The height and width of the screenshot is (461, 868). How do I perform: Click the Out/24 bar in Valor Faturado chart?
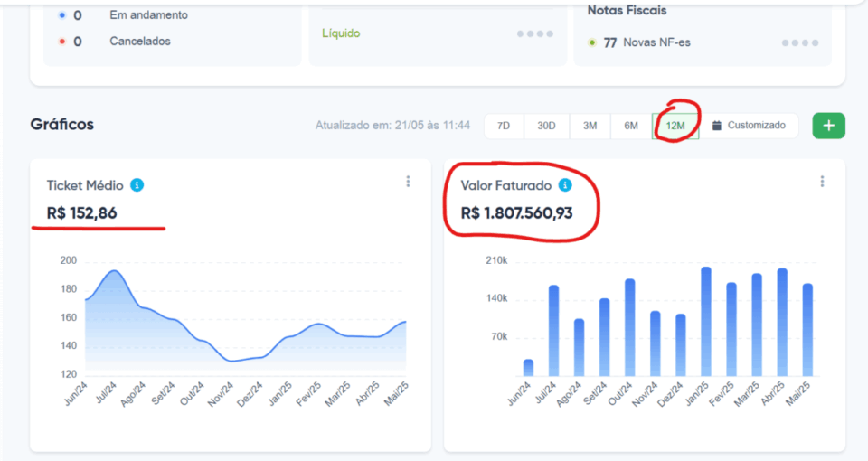[x=629, y=327]
